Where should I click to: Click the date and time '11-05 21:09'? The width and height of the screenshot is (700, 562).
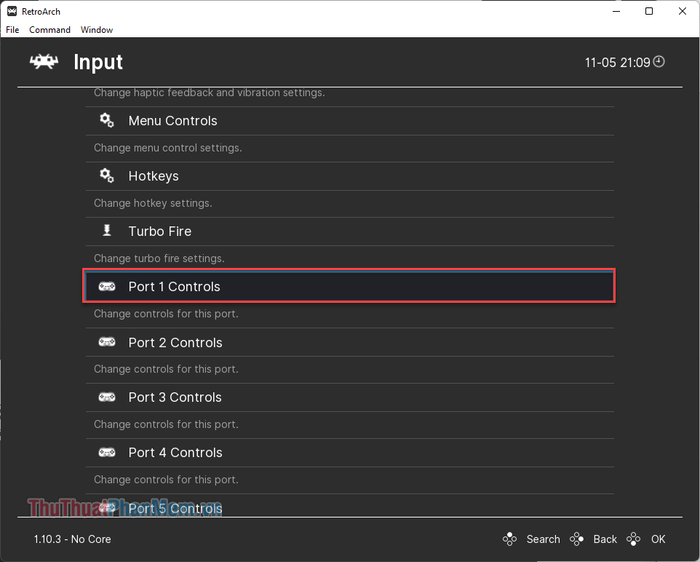tap(617, 62)
